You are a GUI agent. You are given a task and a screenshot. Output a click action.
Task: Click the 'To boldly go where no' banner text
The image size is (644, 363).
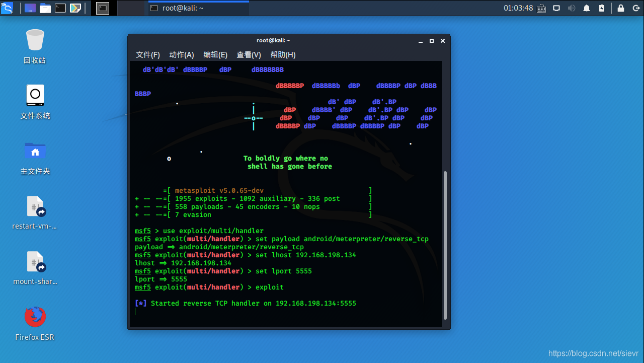coord(286,159)
